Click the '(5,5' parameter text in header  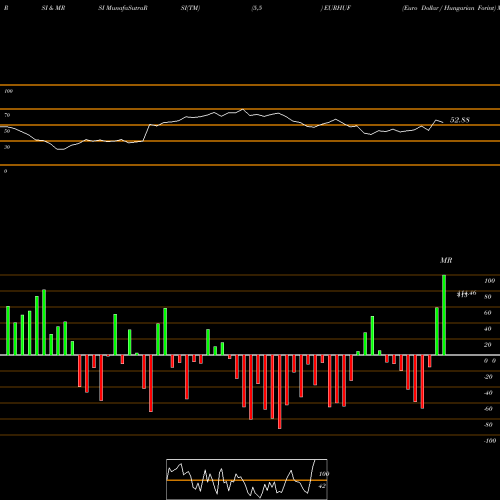point(257,8)
